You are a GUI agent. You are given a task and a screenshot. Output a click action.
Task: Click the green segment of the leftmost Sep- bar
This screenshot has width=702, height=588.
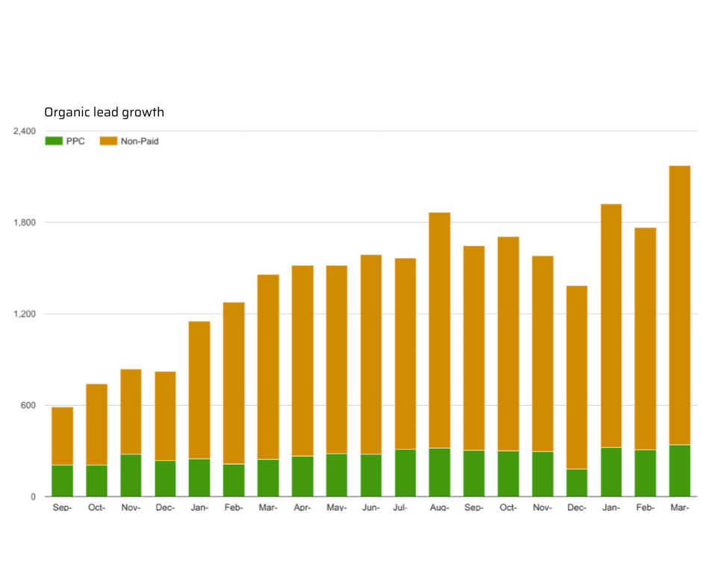[62, 481]
